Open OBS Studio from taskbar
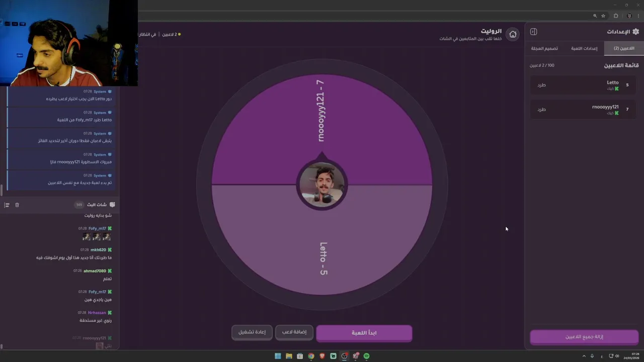Viewport: 644px width, 362px height. pyautogui.click(x=344, y=356)
